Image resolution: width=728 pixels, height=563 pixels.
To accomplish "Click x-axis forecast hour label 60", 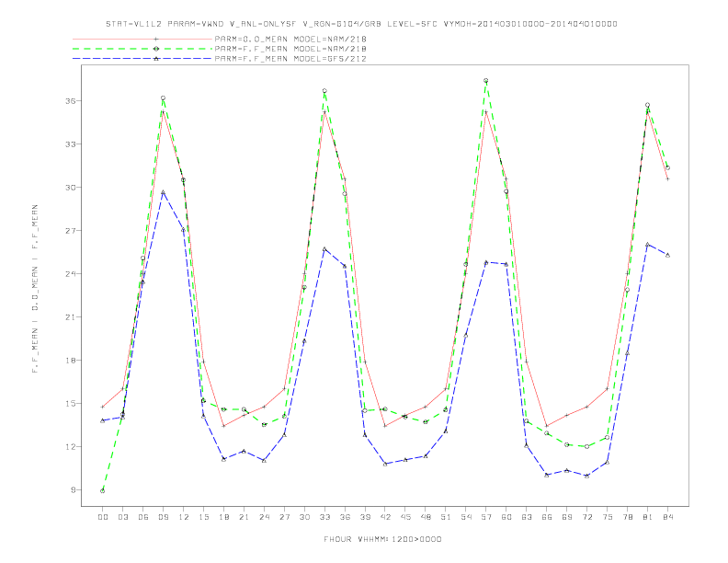I will coord(506,517).
